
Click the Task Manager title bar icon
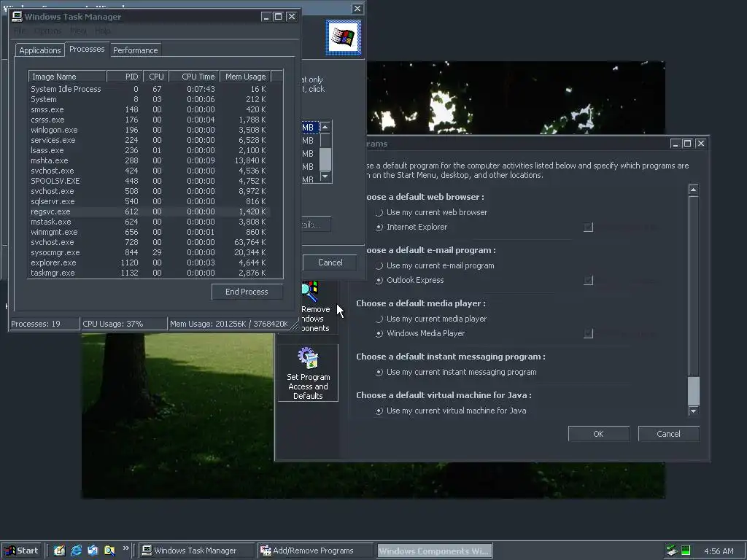(x=18, y=17)
